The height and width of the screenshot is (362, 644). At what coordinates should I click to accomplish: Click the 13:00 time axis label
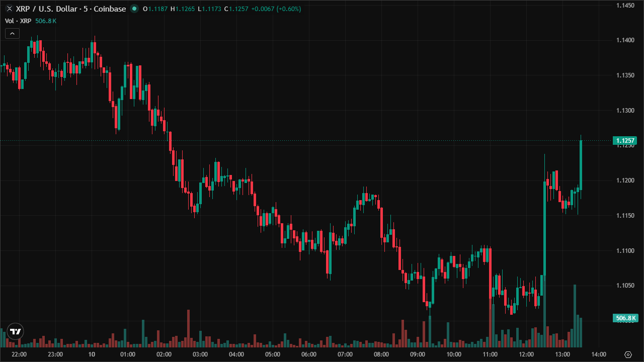[x=562, y=354]
